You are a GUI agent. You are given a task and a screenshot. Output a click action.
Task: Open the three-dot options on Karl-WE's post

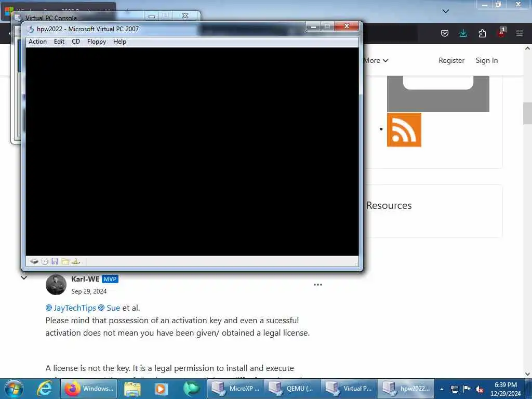[318, 285]
